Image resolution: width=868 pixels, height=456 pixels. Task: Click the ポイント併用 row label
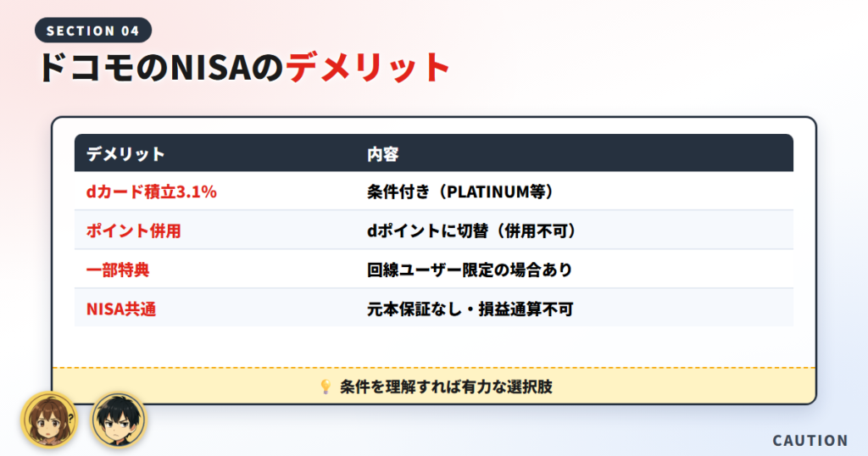pyautogui.click(x=133, y=231)
